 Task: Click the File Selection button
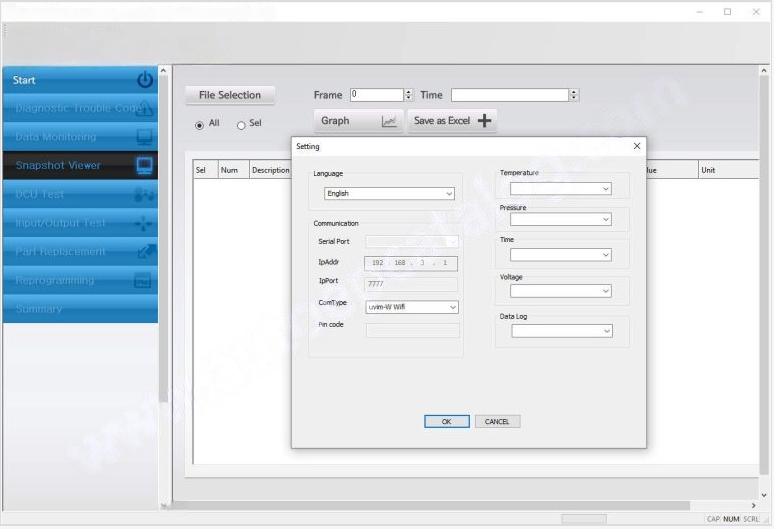click(230, 95)
